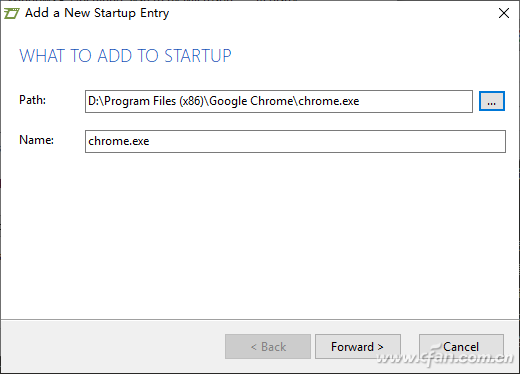Place cursor on "D:\" drive letter in Path
The image size is (520, 374).
(x=94, y=101)
